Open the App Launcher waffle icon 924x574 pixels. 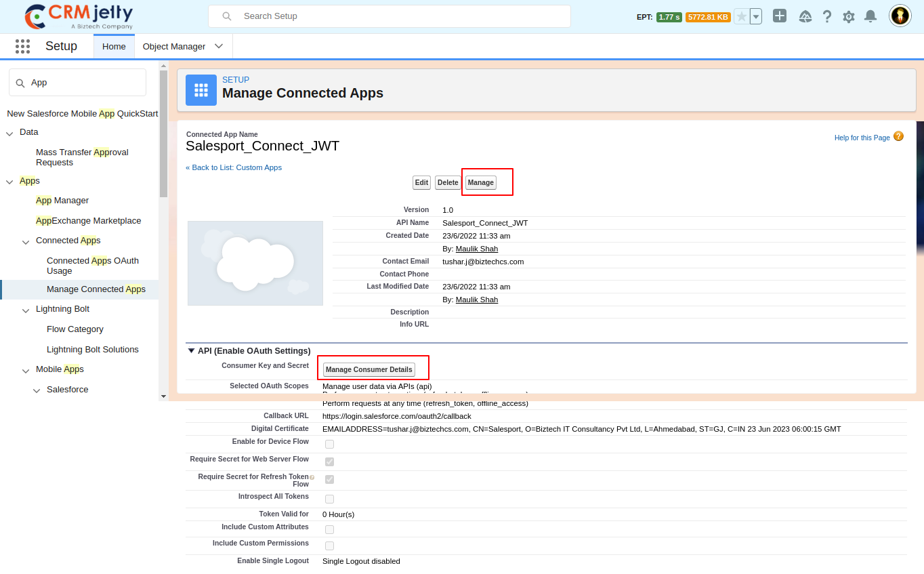click(22, 46)
